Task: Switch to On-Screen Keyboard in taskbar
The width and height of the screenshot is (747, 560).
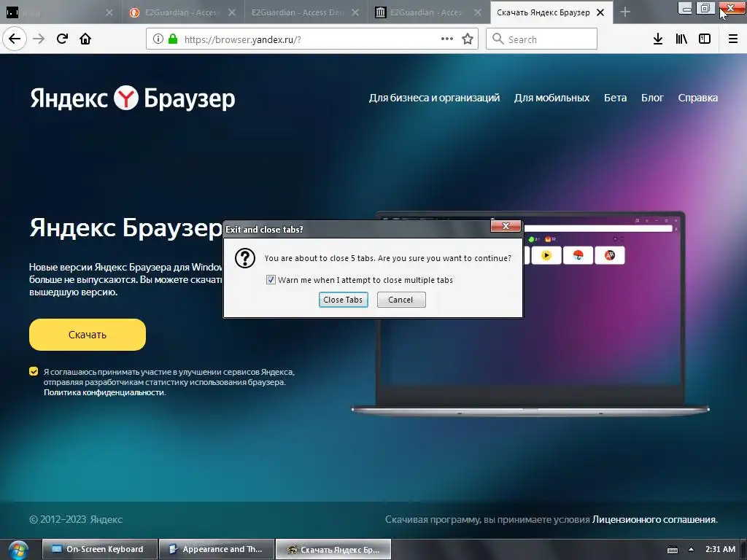Action: pyautogui.click(x=99, y=549)
